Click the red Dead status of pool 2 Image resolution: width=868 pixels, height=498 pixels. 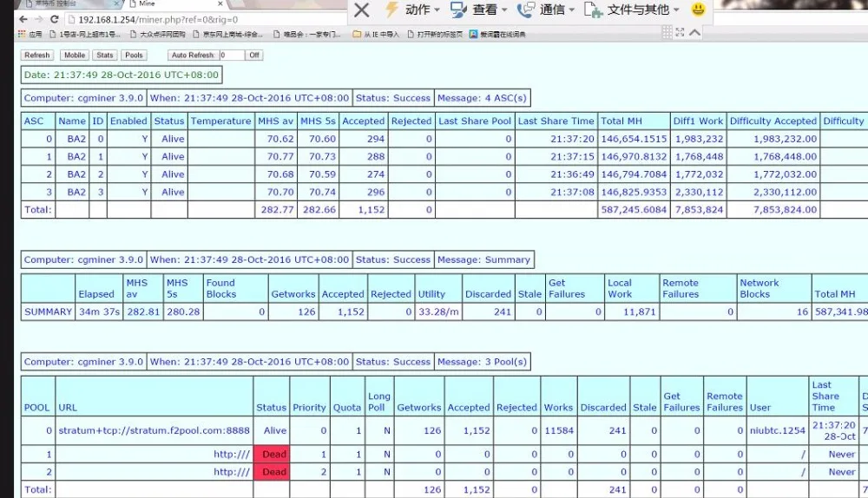tap(272, 472)
